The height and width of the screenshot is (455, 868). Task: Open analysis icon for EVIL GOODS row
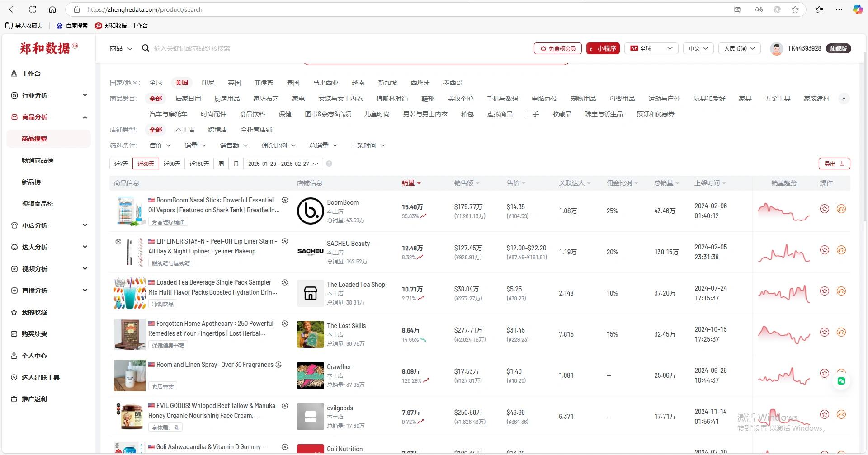(x=841, y=414)
